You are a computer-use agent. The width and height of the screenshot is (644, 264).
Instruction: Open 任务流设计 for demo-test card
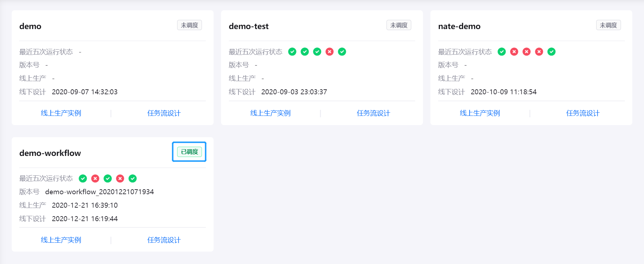[373, 113]
